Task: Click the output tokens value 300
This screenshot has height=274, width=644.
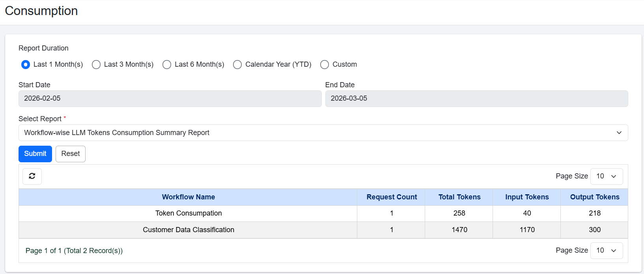Action: pos(595,230)
